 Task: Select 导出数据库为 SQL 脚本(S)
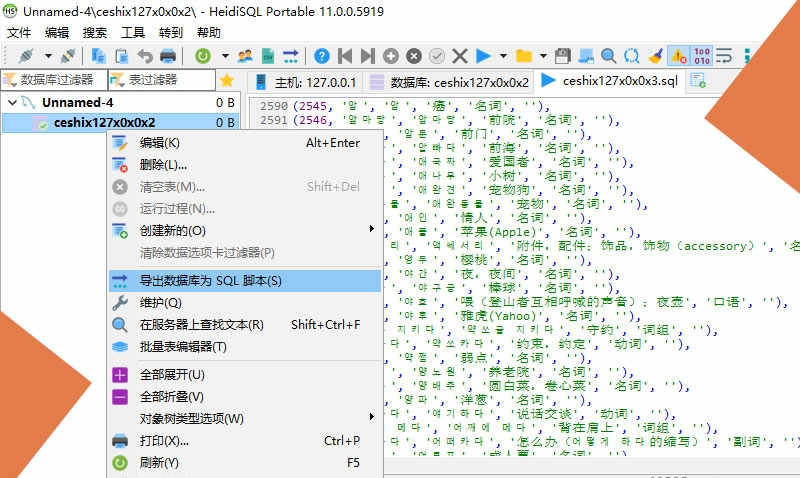245,281
